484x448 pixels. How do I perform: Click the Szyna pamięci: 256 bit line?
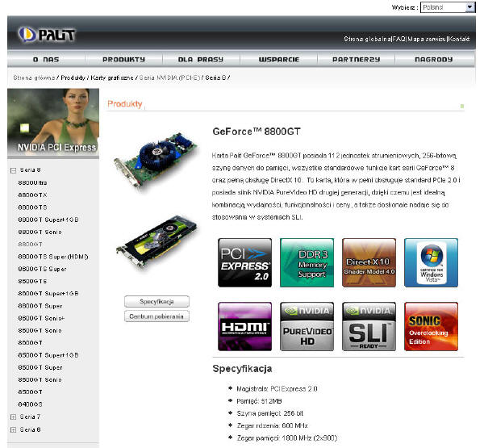pos(269,413)
